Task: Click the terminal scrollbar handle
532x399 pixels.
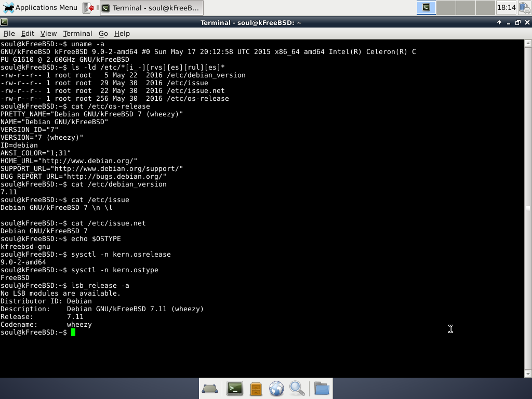Action: click(528, 208)
